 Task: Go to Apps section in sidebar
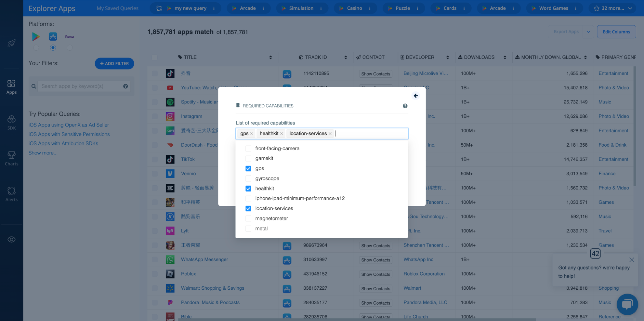[x=12, y=87]
